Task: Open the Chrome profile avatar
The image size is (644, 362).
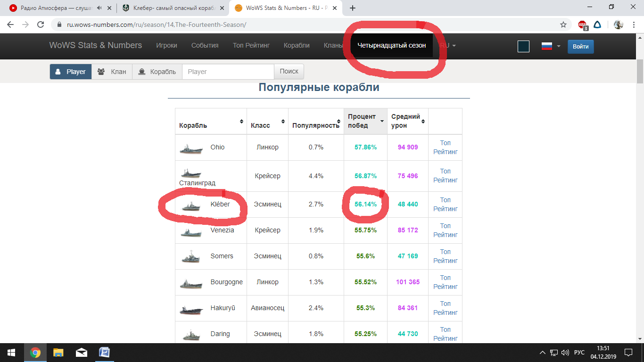Action: click(x=619, y=25)
